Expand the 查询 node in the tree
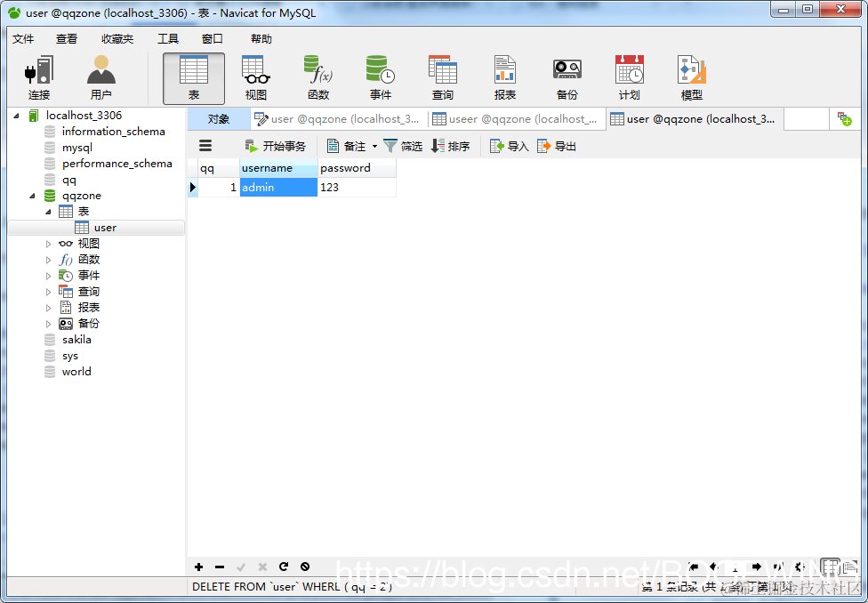Viewport: 868px width, 603px height. [48, 292]
